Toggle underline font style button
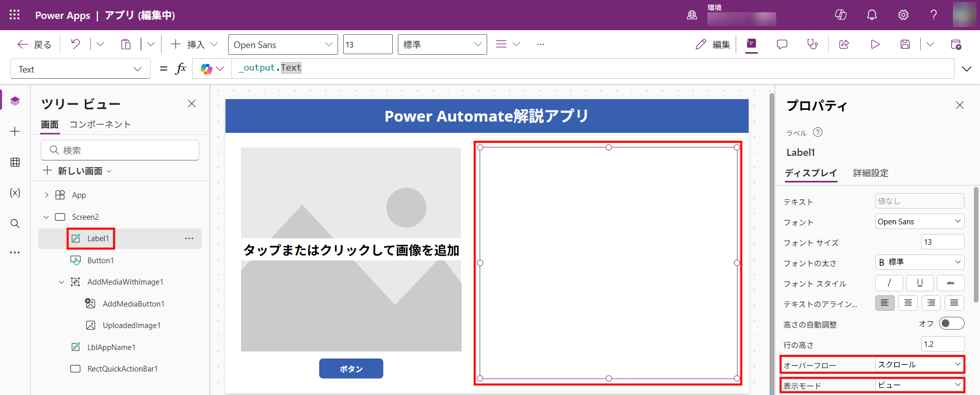This screenshot has width=980, height=395. pyautogui.click(x=920, y=283)
